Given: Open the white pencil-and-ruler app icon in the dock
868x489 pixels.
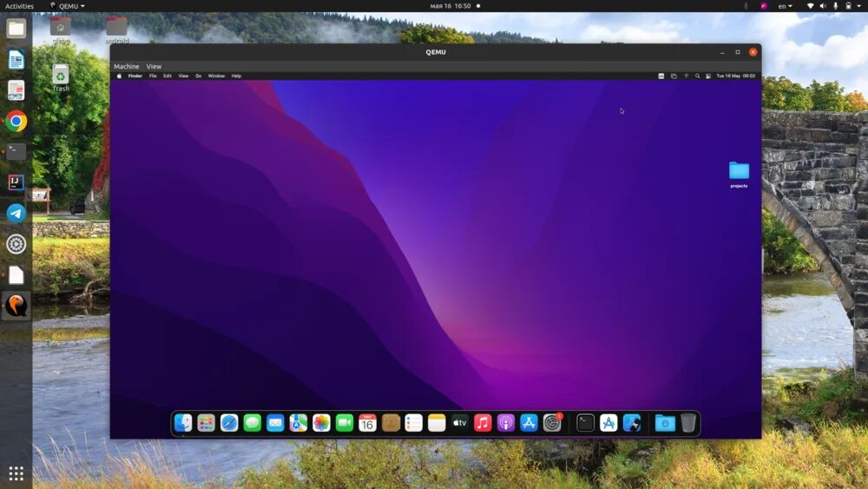Looking at the screenshot, I should coord(608,423).
